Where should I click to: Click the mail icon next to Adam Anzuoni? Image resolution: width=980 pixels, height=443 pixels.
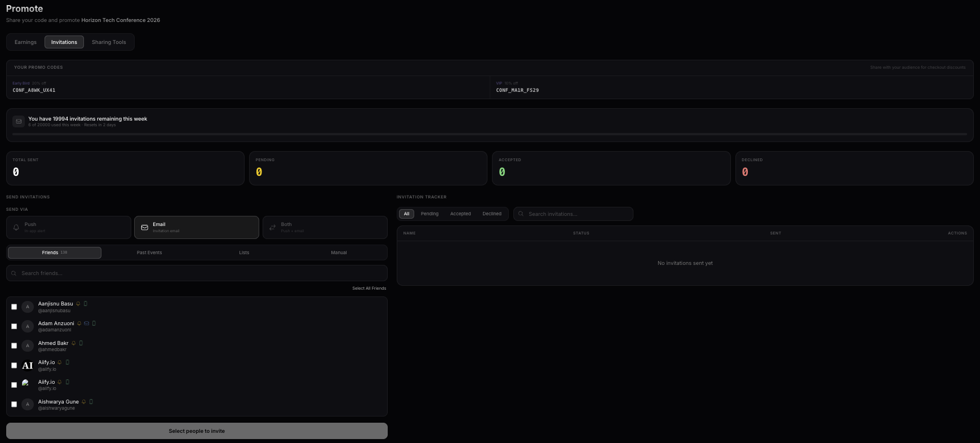(x=87, y=324)
